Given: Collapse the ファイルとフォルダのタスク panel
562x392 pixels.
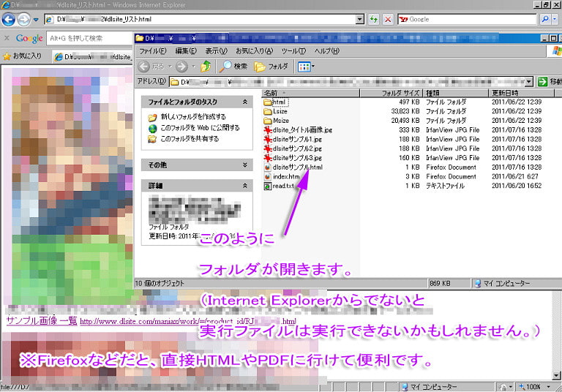Looking at the screenshot, I should (245, 102).
